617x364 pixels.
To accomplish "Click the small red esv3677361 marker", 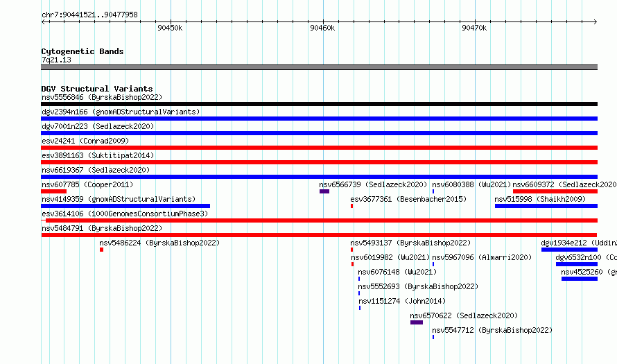I will pos(351,206).
